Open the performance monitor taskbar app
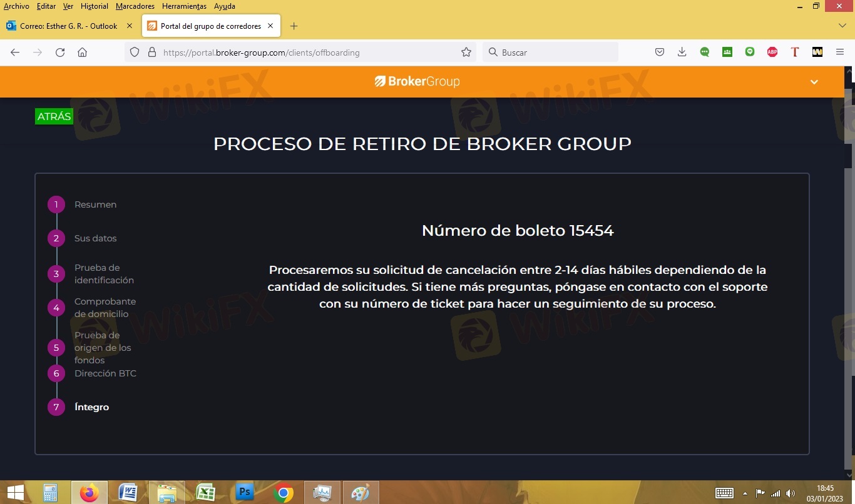This screenshot has height=504, width=855. (322, 493)
